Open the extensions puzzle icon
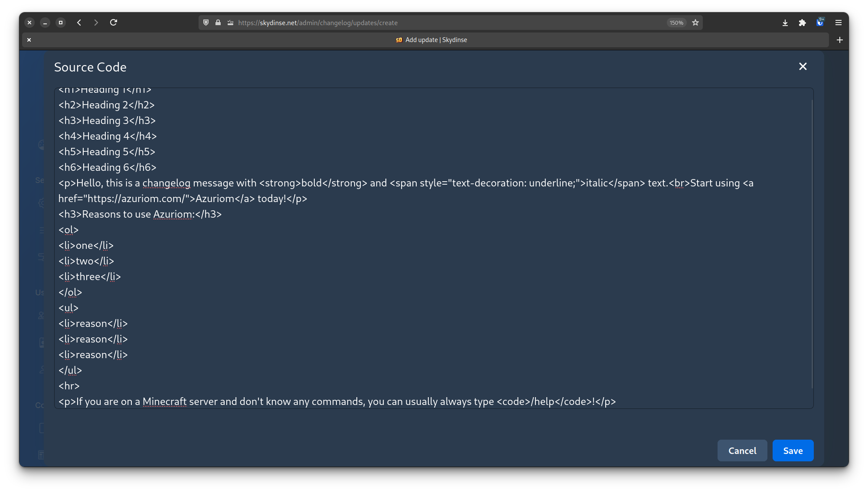The width and height of the screenshot is (868, 493). point(802,23)
